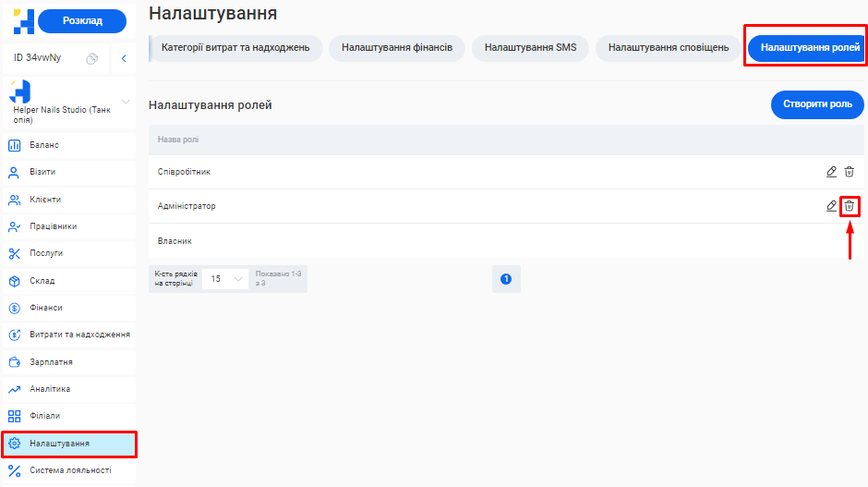Screen dimensions: 868x487
Task: Click the edit pencil for Співробітник role
Action: point(831,172)
